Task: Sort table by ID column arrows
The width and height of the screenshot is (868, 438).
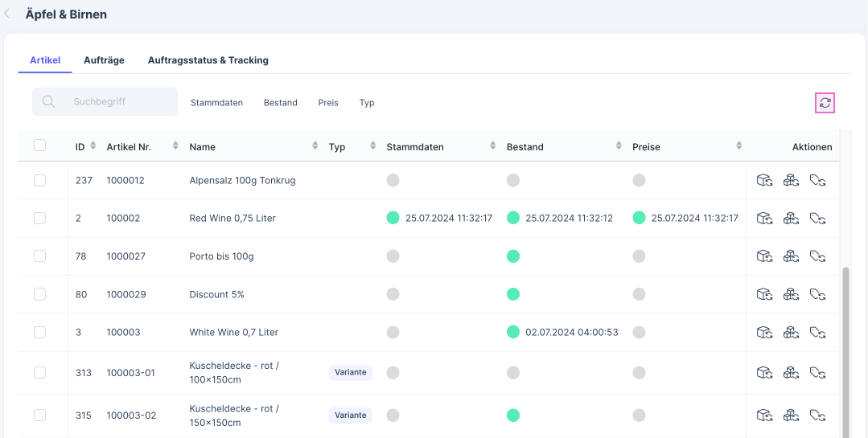Action: coord(93,146)
